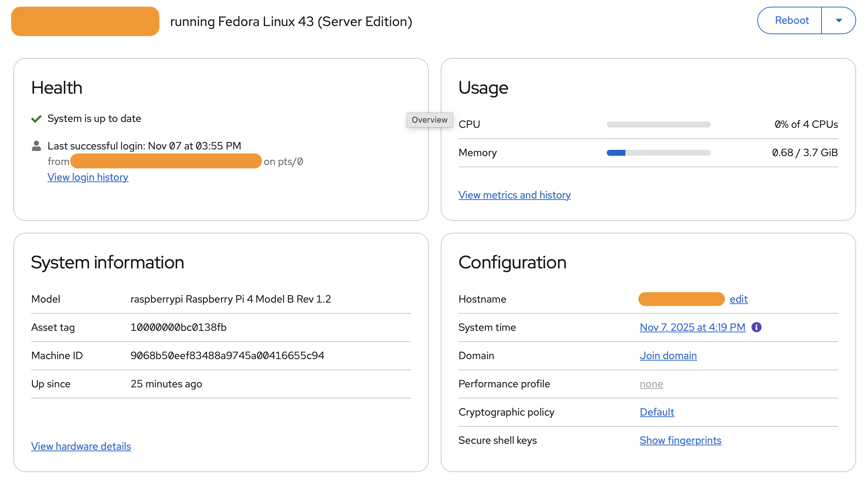Change the system time setting

(x=692, y=327)
